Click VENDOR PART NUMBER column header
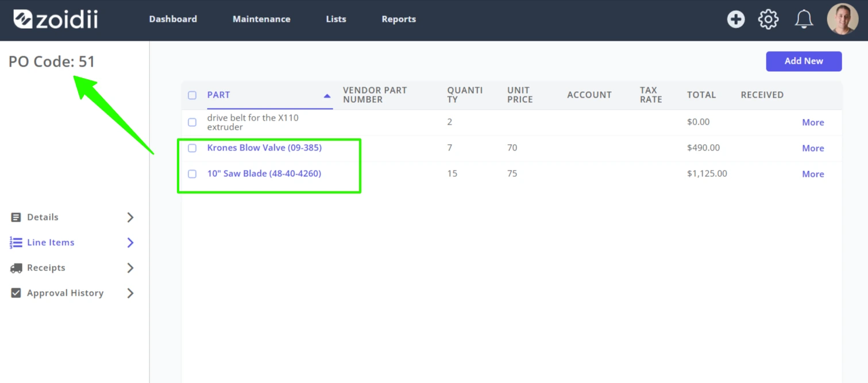This screenshot has height=383, width=868. (x=375, y=95)
